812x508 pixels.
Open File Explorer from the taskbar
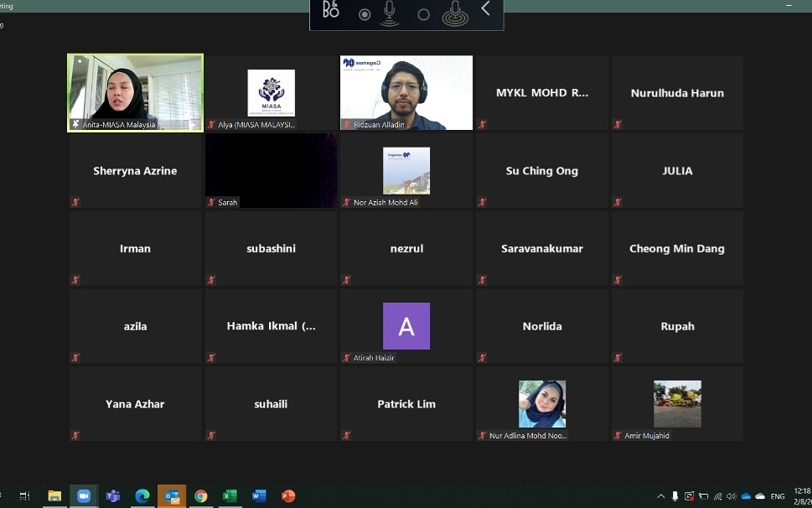tap(54, 495)
